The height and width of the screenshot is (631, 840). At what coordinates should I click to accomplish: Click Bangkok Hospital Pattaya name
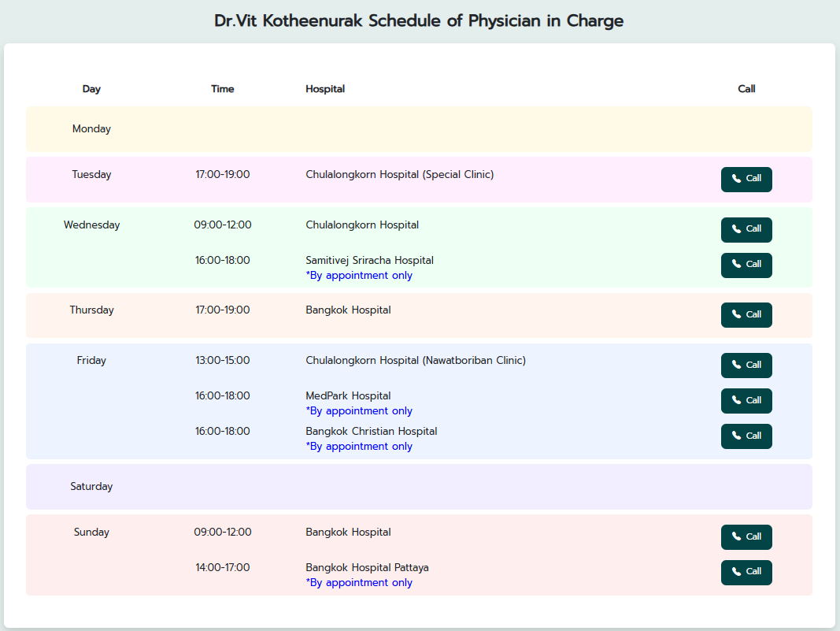(367, 567)
